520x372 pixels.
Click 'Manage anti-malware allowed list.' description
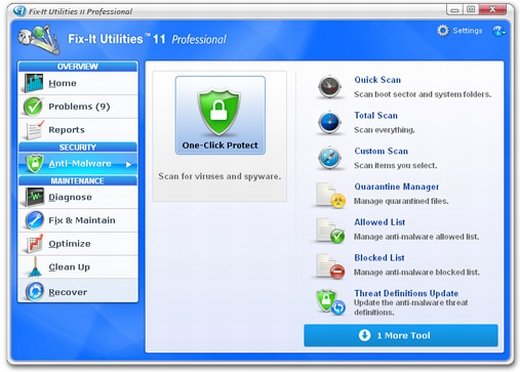tap(416, 237)
